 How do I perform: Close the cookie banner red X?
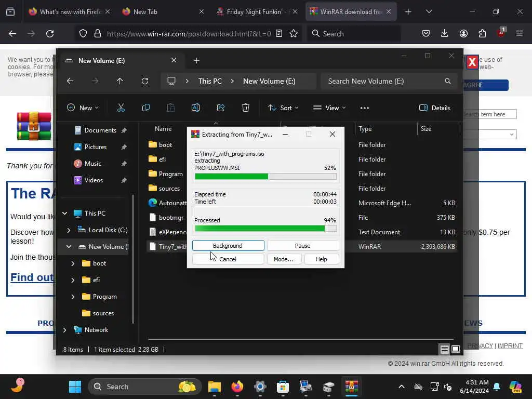coord(472,62)
